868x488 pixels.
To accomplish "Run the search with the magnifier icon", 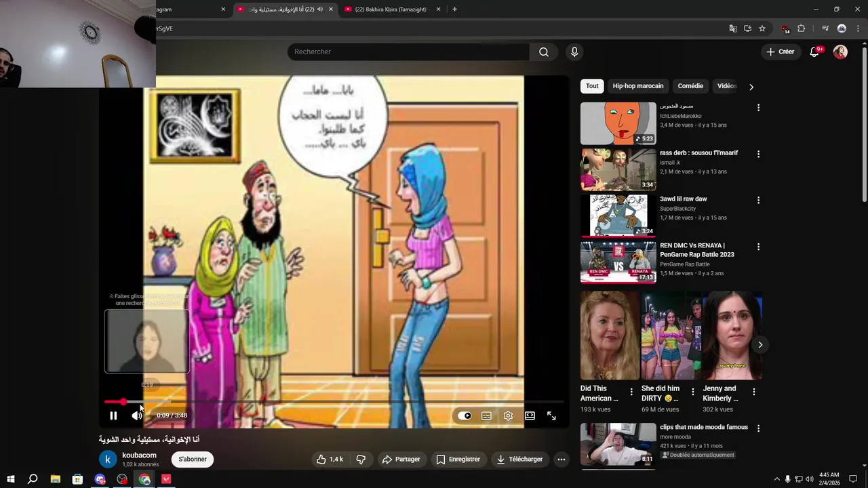I will pyautogui.click(x=544, y=52).
